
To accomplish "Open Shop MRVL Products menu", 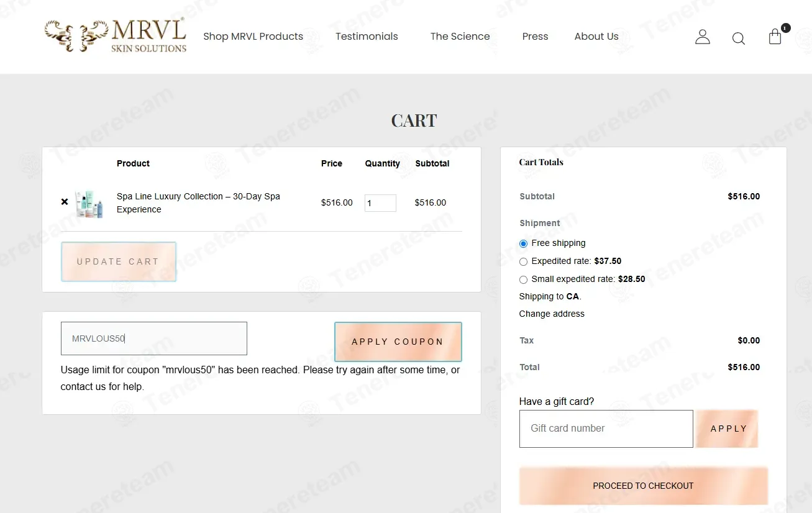I will coord(253,36).
